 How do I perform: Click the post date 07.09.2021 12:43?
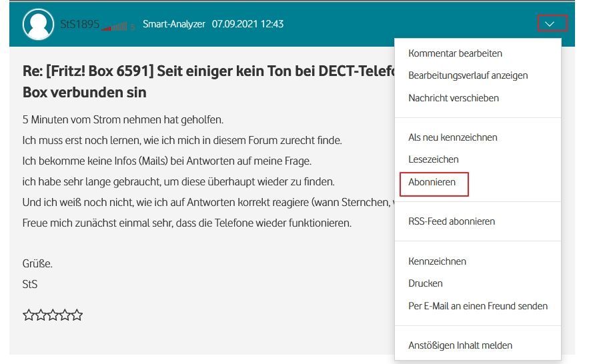coord(247,24)
